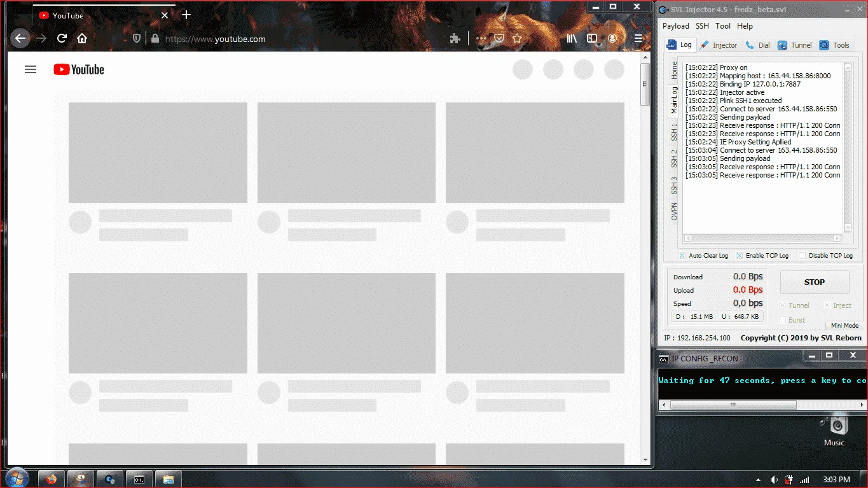Show site security padlock info
868x488 pixels.
coord(155,39)
